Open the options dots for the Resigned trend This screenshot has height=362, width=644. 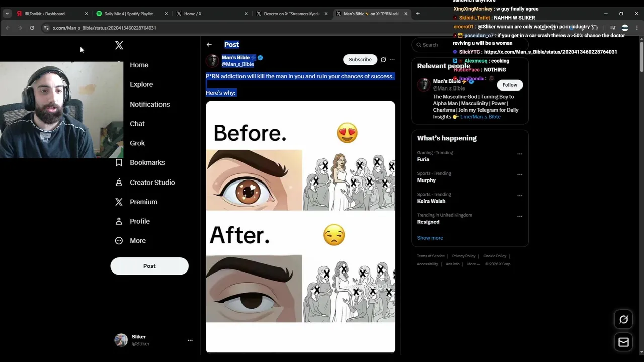pos(520,216)
